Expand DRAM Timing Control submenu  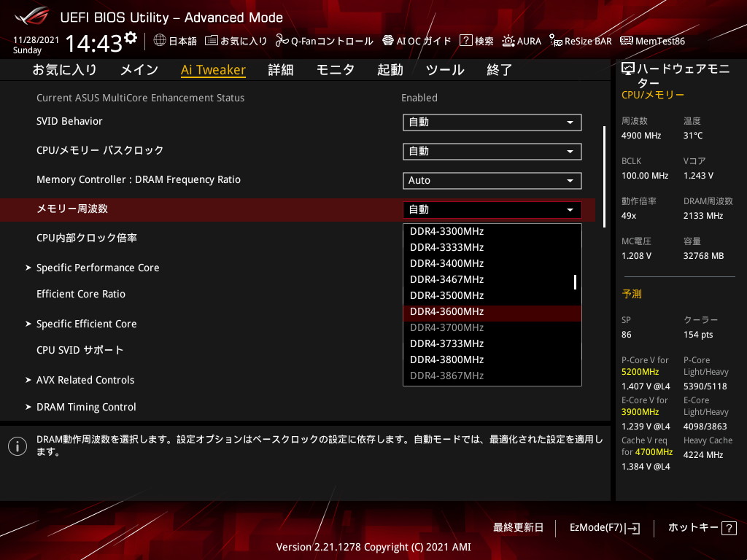coord(86,407)
